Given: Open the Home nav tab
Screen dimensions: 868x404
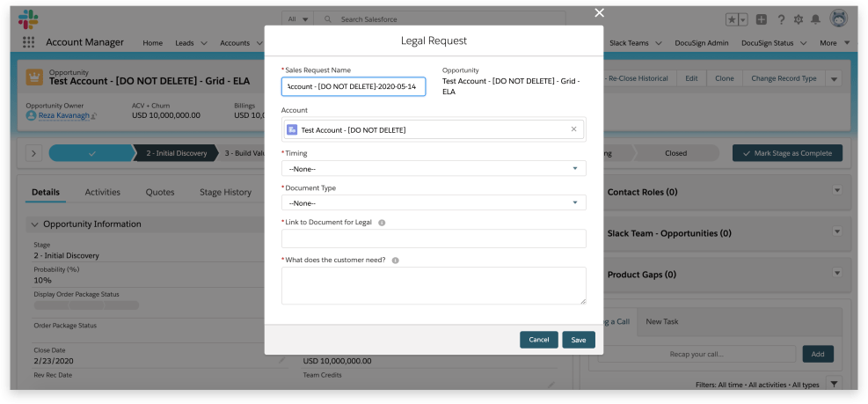Looking at the screenshot, I should coord(153,42).
